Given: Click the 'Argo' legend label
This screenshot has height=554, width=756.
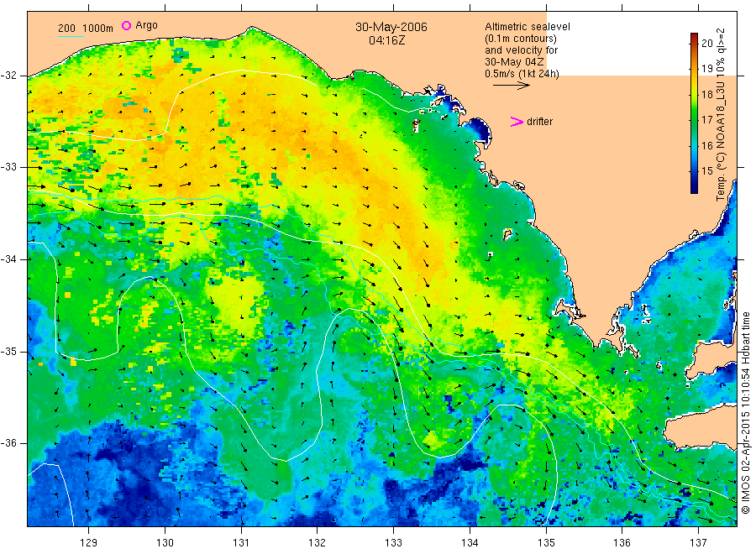Looking at the screenshot, I should (146, 25).
